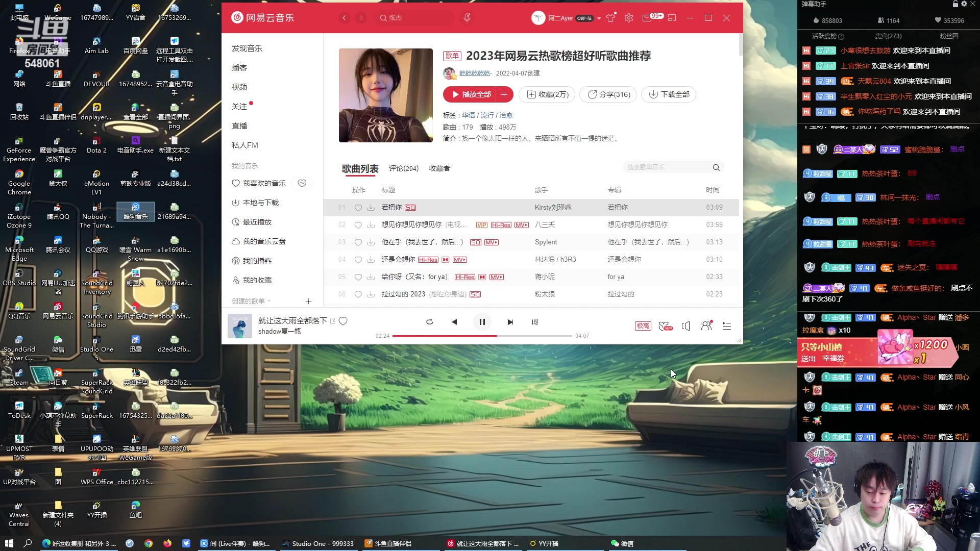Pause the current song

coord(482,322)
